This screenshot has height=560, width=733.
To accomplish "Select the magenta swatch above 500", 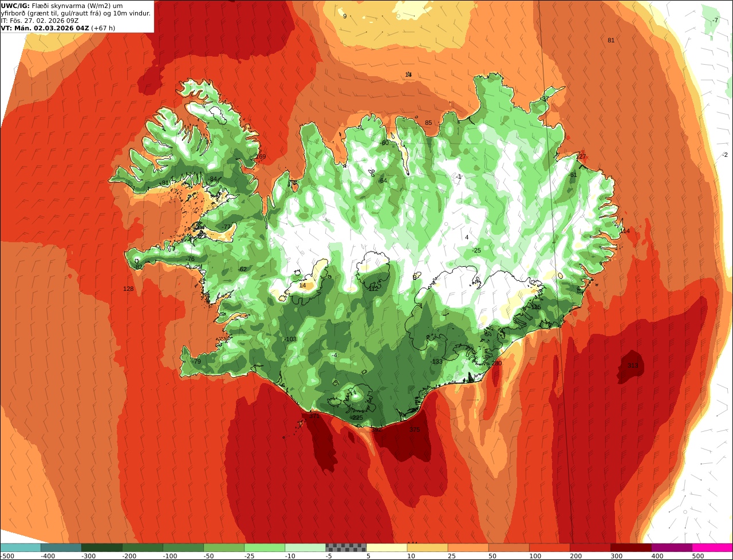I will pos(712,547).
